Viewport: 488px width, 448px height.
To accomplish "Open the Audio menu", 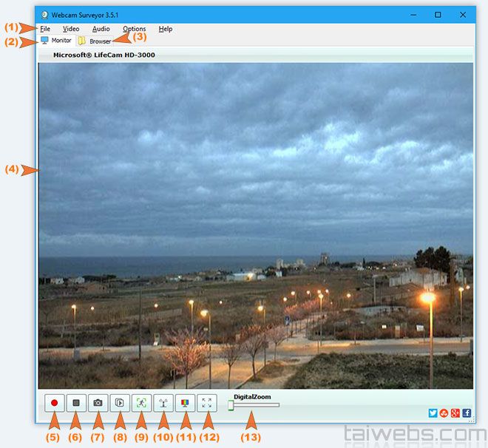I will 101,29.
